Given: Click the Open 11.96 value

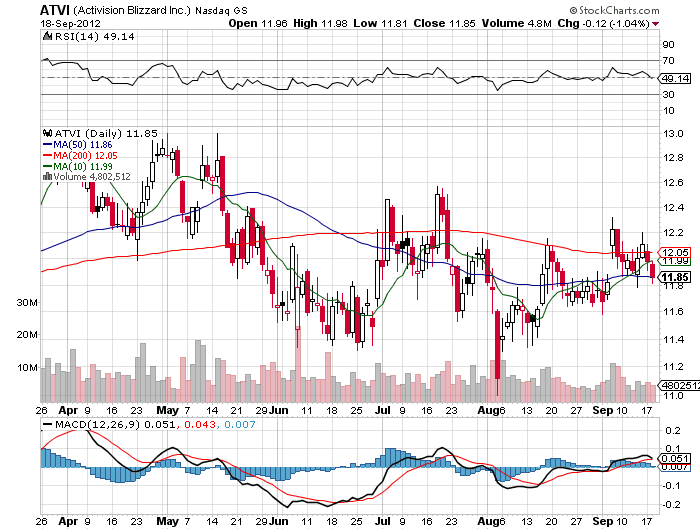Looking at the screenshot, I should coord(258,24).
